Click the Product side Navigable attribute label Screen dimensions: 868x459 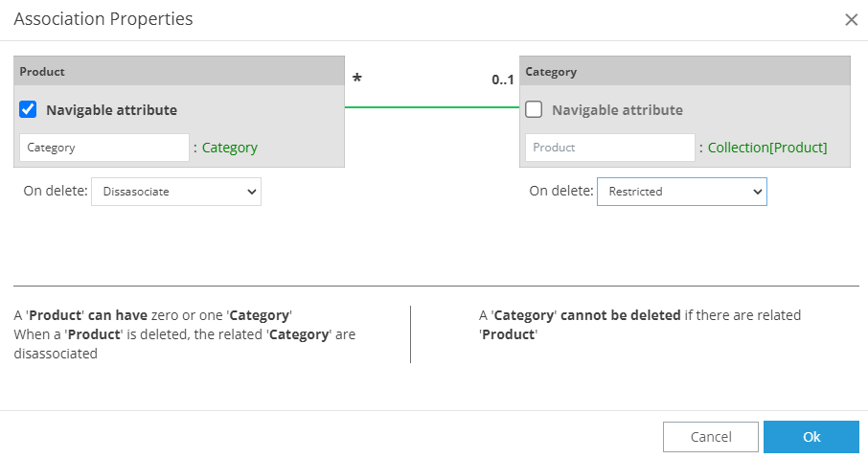pyautogui.click(x=111, y=110)
